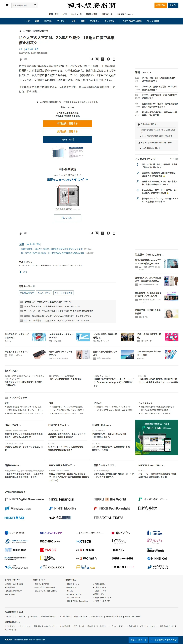Open FINANCIAL TIMES logo link
183x644 pixels.
108,518
